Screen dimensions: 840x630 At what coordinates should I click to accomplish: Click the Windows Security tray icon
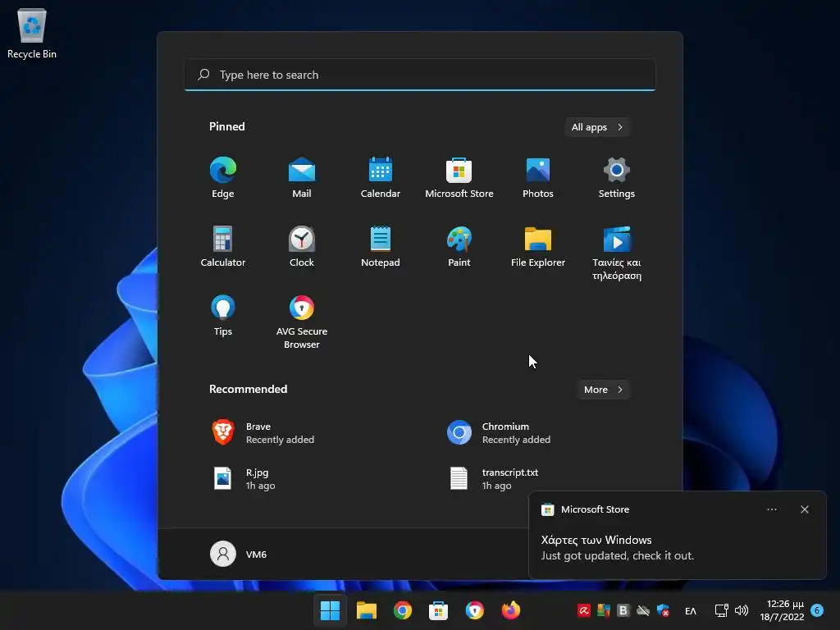(x=663, y=610)
